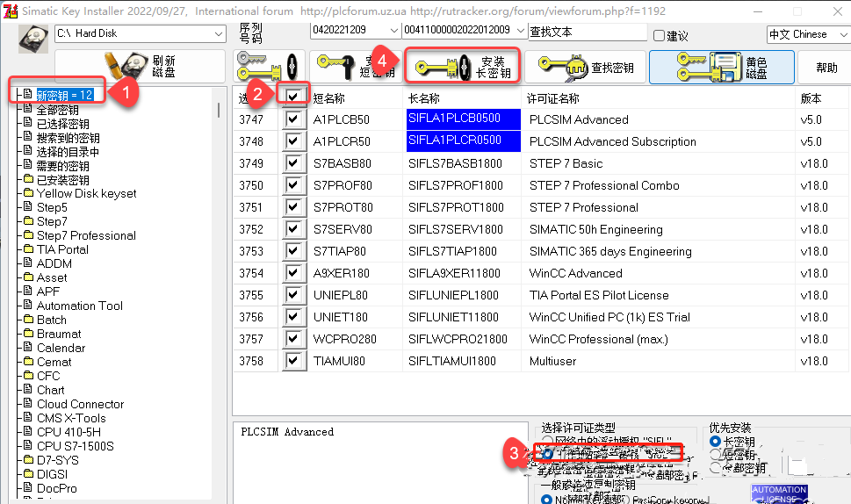
Task: Click the 刷新磁盘 refresh disk button
Action: tap(140, 66)
